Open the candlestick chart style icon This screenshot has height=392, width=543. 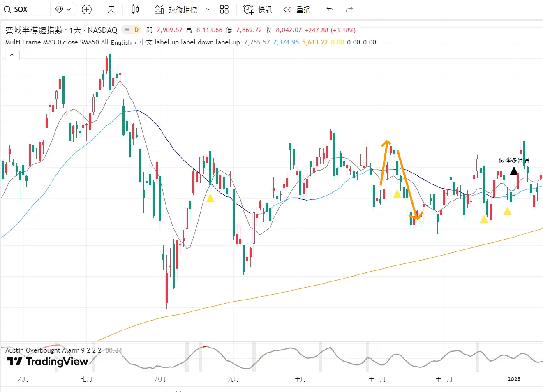click(135, 9)
